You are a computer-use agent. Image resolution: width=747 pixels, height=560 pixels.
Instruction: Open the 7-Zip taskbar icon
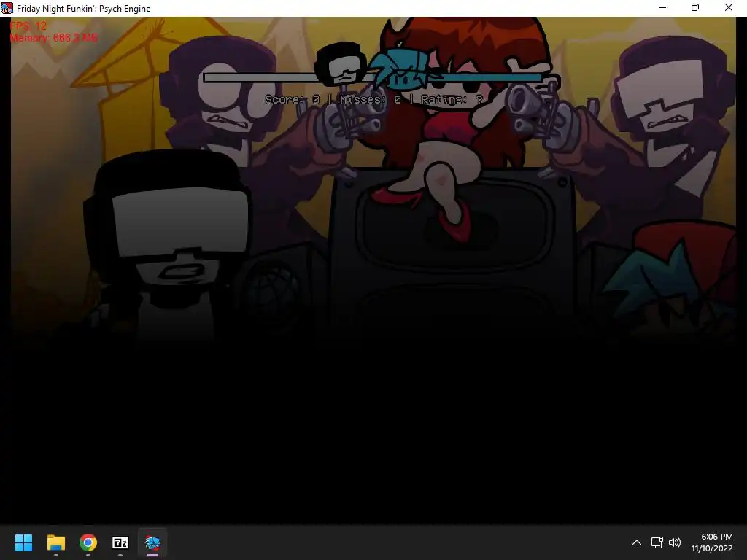pyautogui.click(x=120, y=542)
